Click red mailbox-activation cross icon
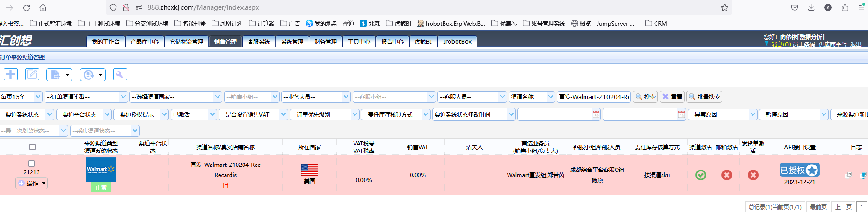The width and height of the screenshot is (868, 224). tap(727, 175)
